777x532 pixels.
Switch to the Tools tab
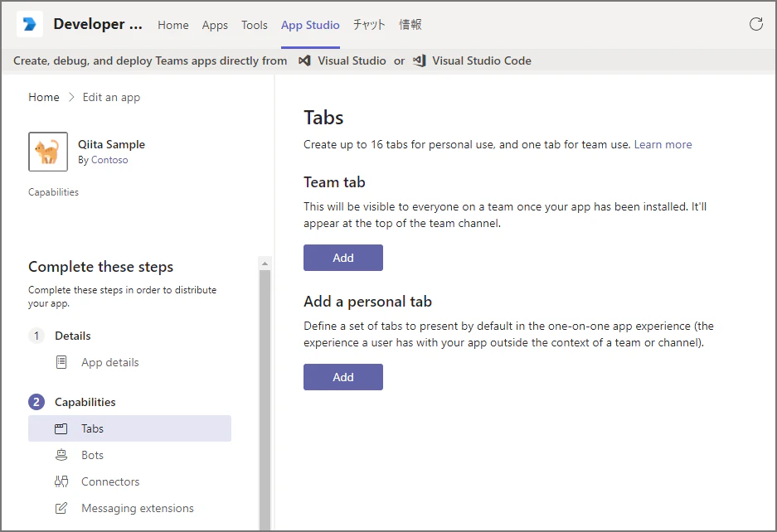pos(255,25)
